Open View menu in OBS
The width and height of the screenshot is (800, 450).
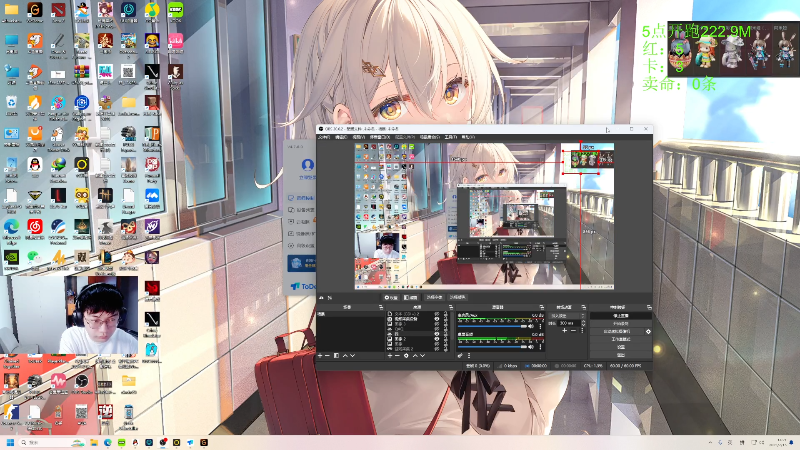coord(359,137)
